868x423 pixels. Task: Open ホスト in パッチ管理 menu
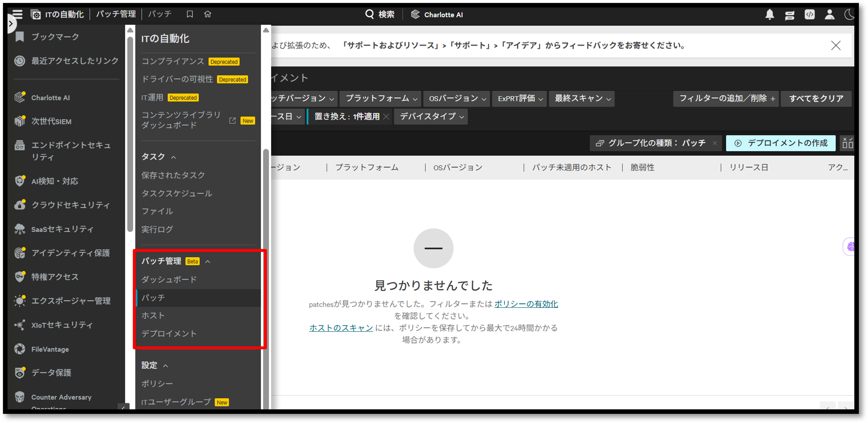153,316
